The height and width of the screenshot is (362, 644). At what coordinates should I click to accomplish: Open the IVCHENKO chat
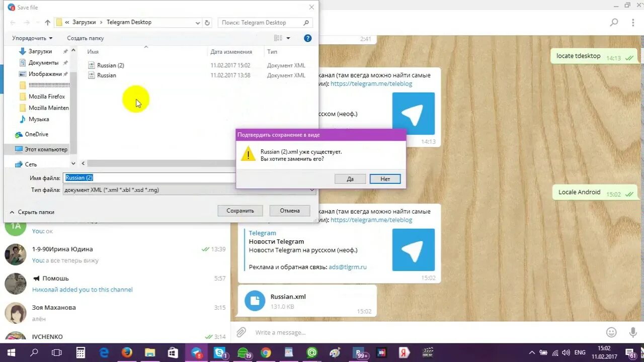(115, 336)
